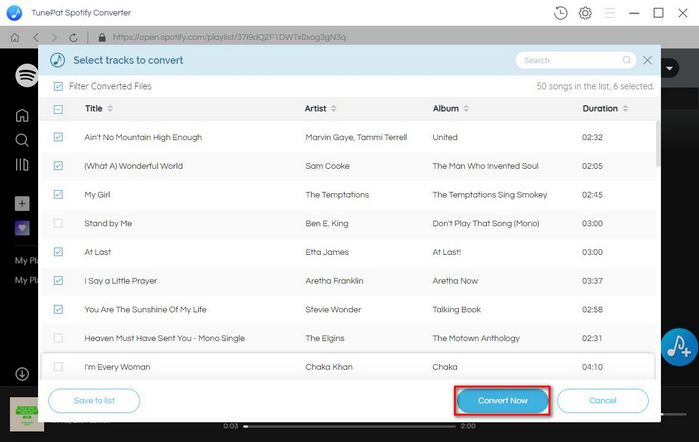Click artist name Etta James
The image size is (699, 442).
pos(327,252)
